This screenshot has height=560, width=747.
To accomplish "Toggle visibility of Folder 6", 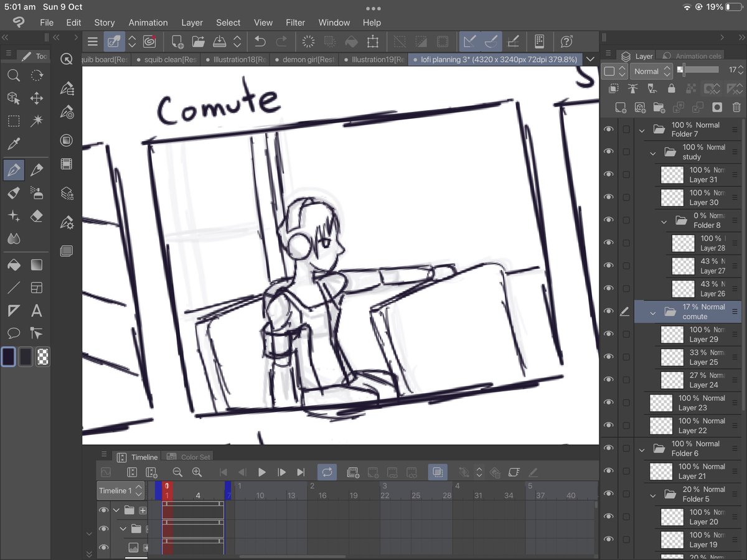I will 608,448.
